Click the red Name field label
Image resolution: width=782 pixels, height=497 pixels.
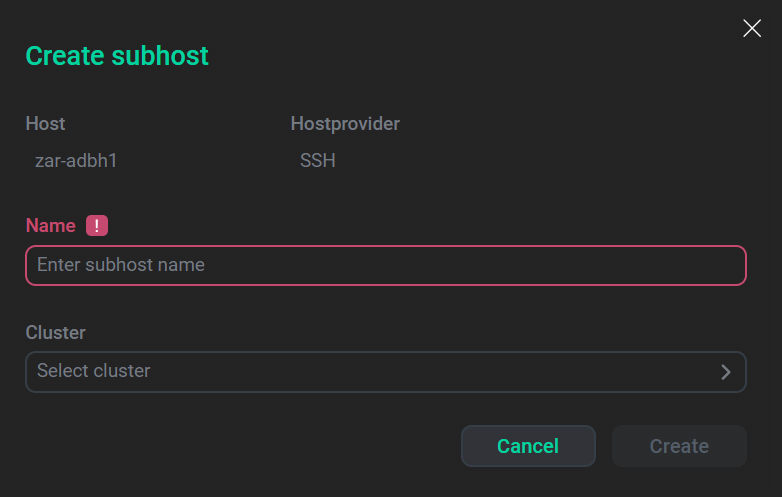50,226
